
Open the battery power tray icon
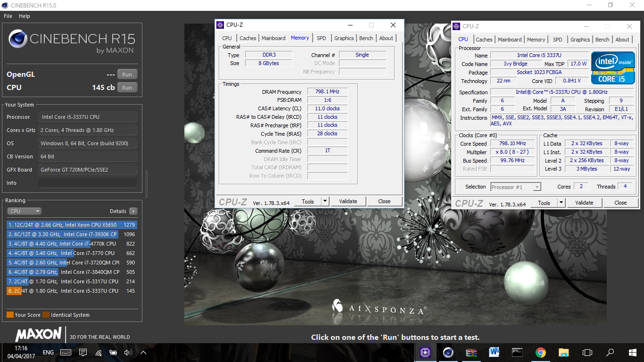click(x=113, y=352)
